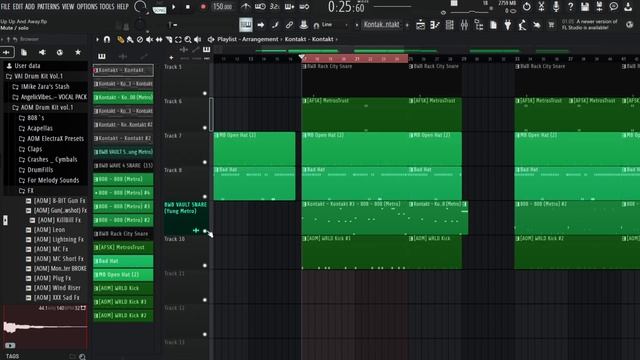Select the playlist zoom tool

click(x=188, y=40)
